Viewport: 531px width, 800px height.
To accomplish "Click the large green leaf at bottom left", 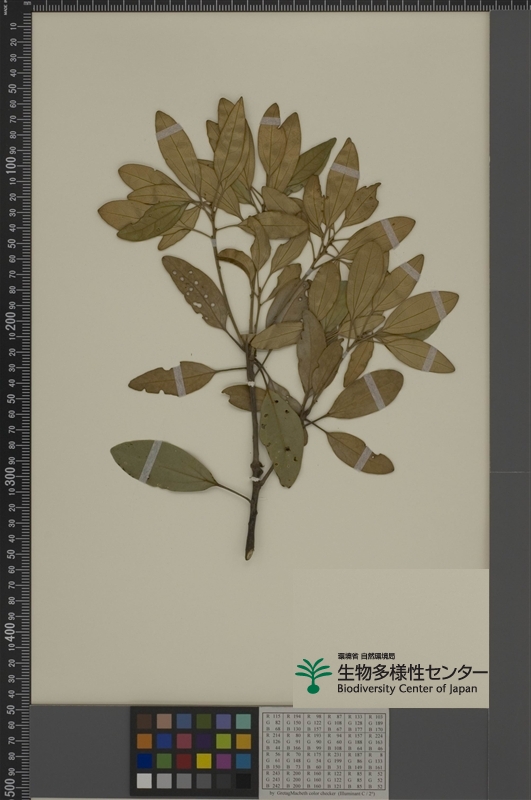I will pyautogui.click(x=163, y=466).
